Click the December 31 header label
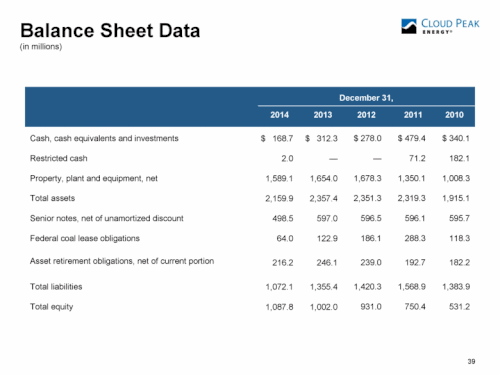Image resolution: width=500 pixels, height=375 pixels. click(366, 98)
